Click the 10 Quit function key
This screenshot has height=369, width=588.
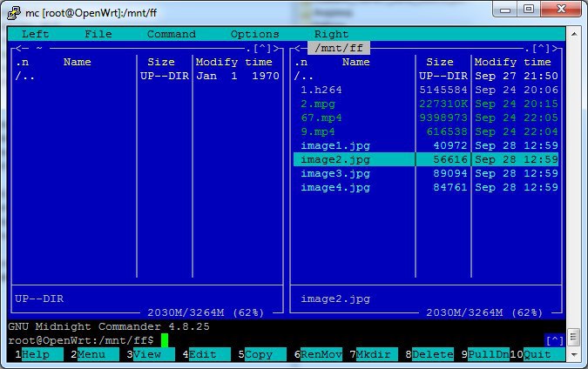(x=537, y=354)
